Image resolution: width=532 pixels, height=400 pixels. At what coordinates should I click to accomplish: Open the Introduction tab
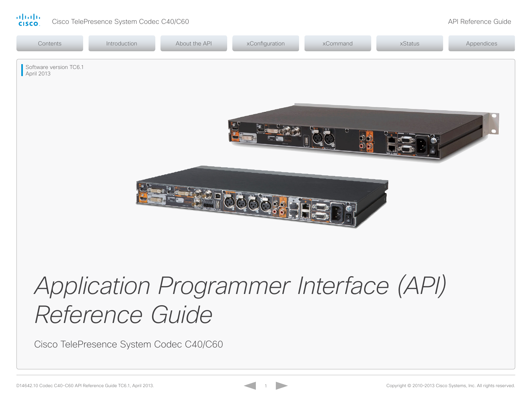[x=122, y=44]
